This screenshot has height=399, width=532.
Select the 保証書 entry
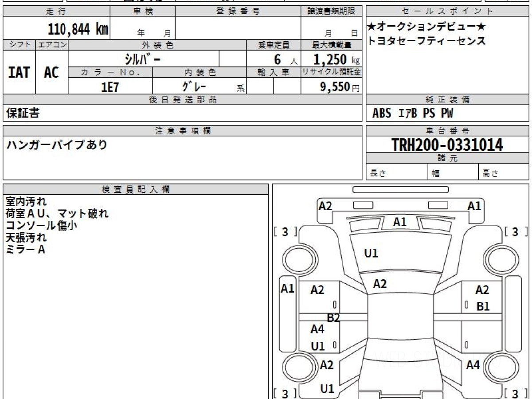pyautogui.click(x=23, y=113)
